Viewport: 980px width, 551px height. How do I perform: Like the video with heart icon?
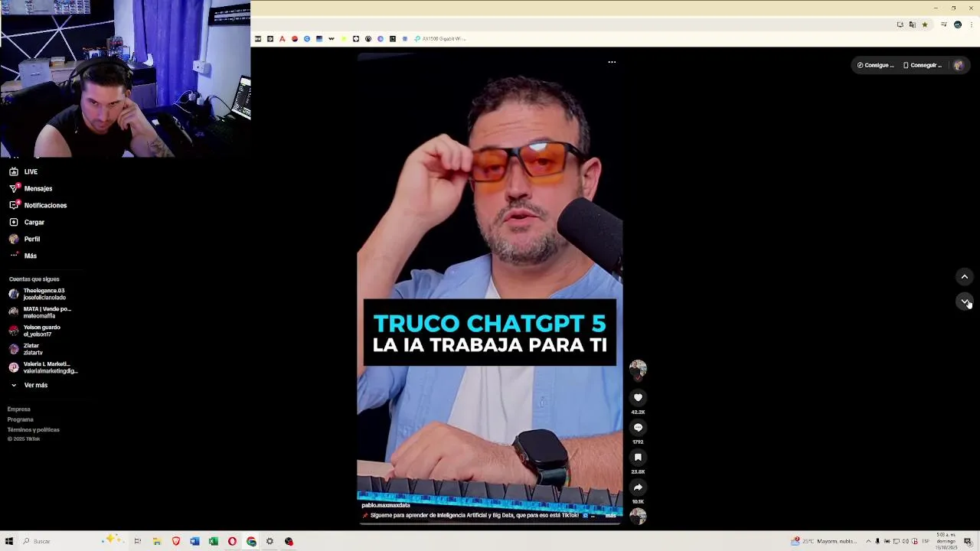tap(638, 397)
